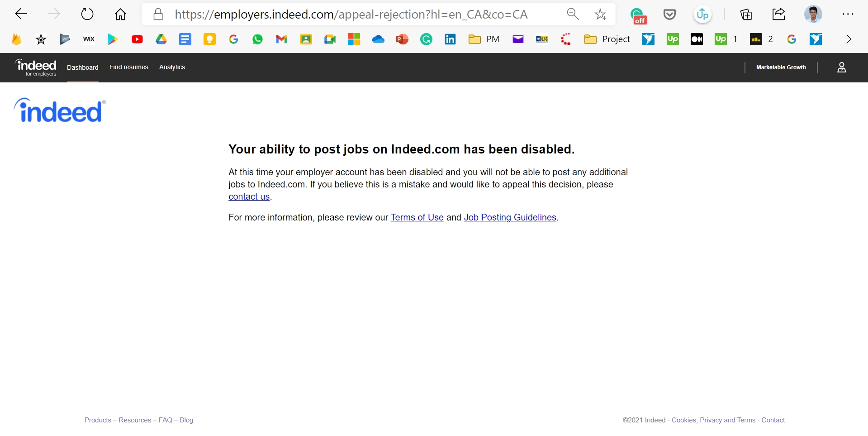Open the Gmail bookmark

coord(281,39)
